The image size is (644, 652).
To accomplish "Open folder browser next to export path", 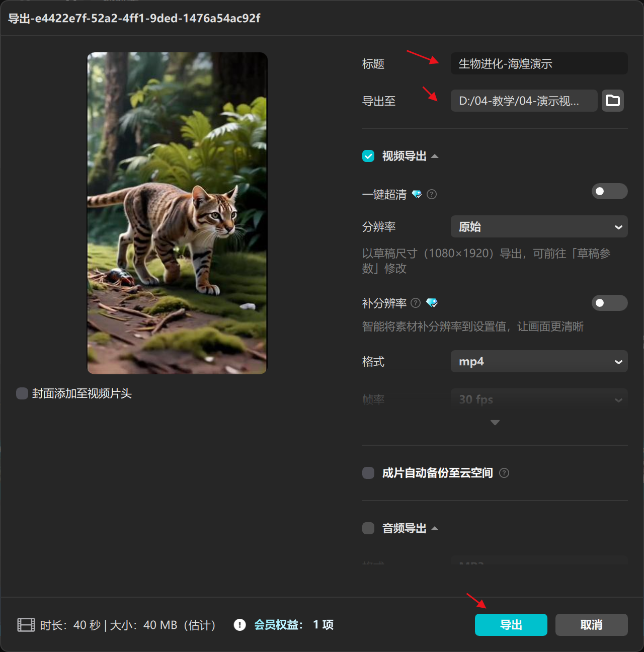I will [612, 101].
